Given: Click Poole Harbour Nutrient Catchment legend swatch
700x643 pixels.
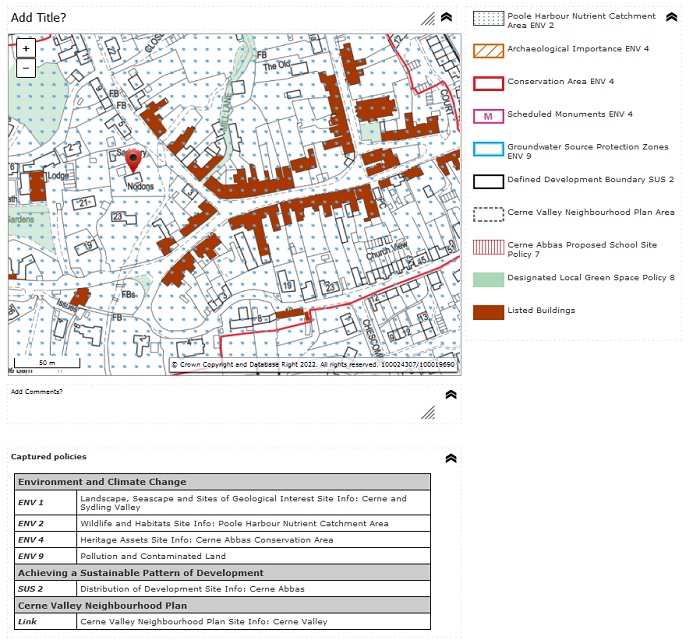Looking at the screenshot, I should 488,19.
